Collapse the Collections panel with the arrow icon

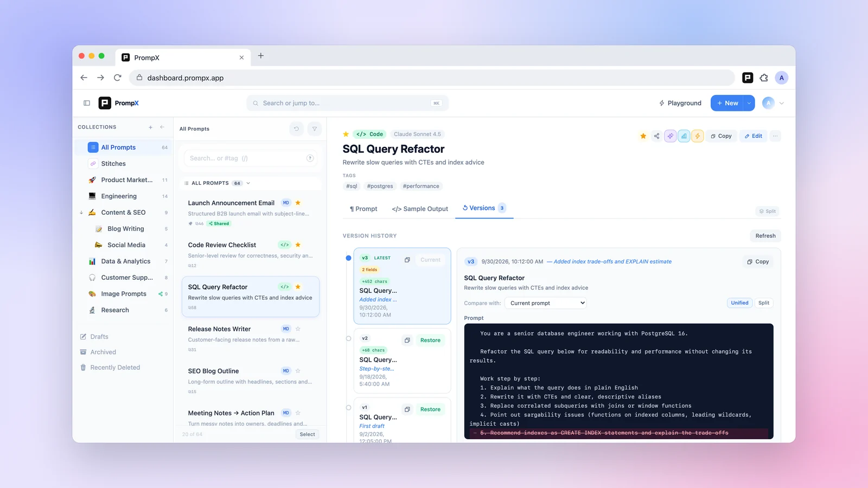click(x=162, y=127)
